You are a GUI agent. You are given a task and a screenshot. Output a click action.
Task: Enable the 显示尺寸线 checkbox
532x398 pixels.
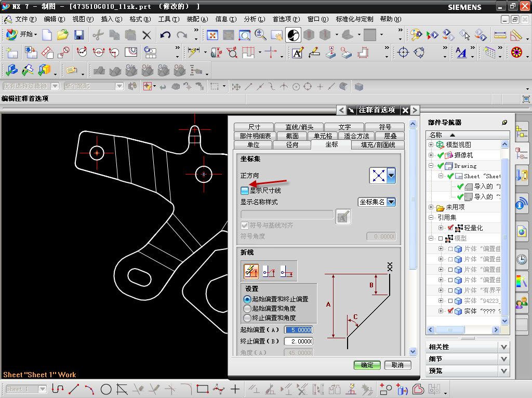pyautogui.click(x=244, y=191)
